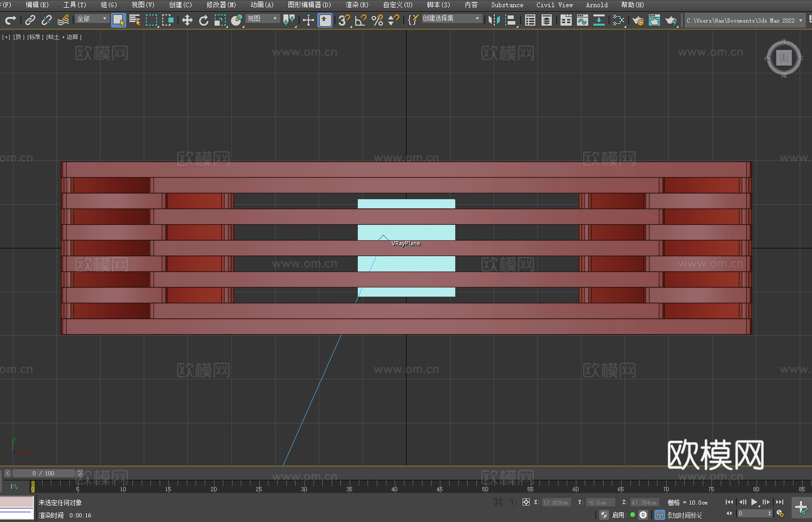Viewport: 812px width, 522px height.
Task: Open the 组(G) menu
Action: click(x=109, y=5)
